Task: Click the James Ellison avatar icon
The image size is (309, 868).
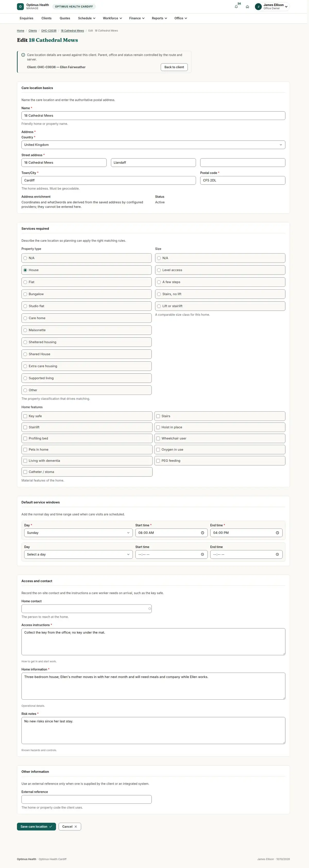Action: [x=259, y=7]
